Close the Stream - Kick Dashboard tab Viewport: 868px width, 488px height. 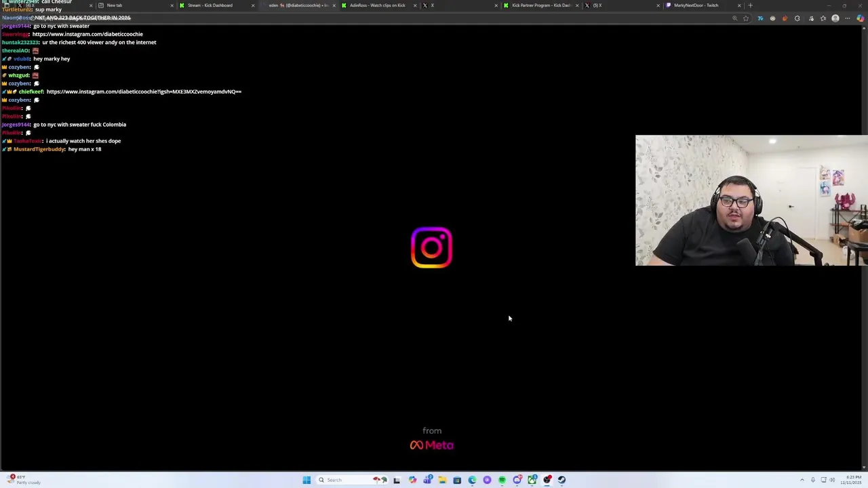[253, 5]
